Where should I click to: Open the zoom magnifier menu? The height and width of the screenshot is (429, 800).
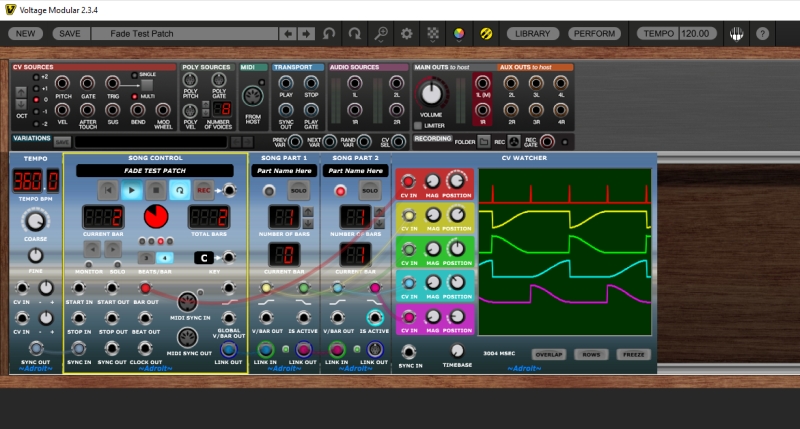[381, 34]
